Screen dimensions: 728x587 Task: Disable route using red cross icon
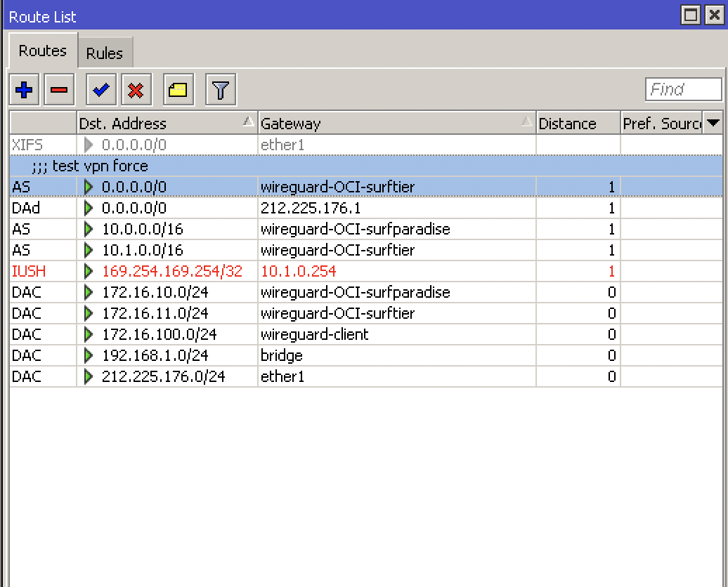click(x=136, y=89)
